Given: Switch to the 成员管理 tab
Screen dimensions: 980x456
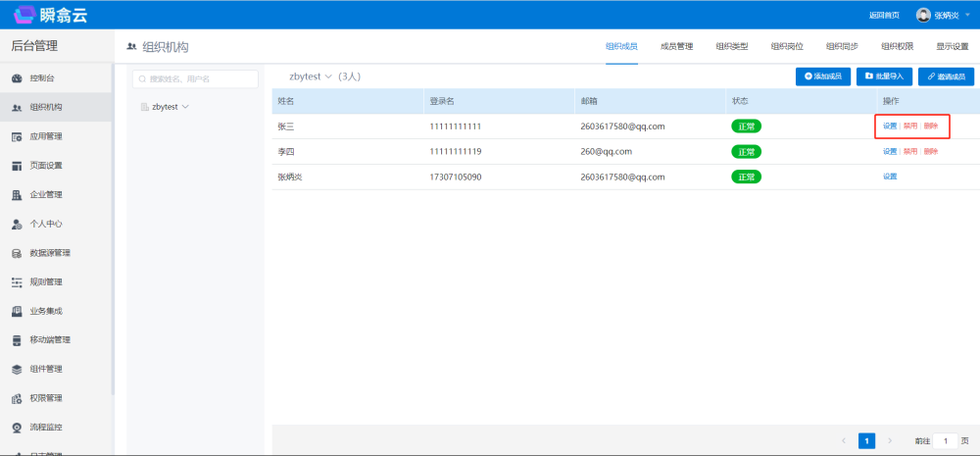Looking at the screenshot, I should point(676,46).
